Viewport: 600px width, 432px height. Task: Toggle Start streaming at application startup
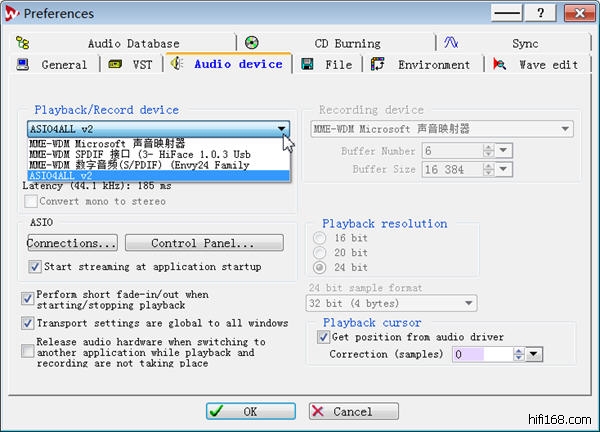point(35,267)
